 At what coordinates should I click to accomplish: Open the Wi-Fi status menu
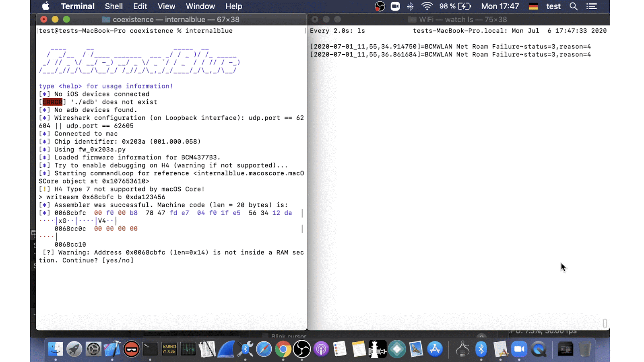pyautogui.click(x=427, y=6)
